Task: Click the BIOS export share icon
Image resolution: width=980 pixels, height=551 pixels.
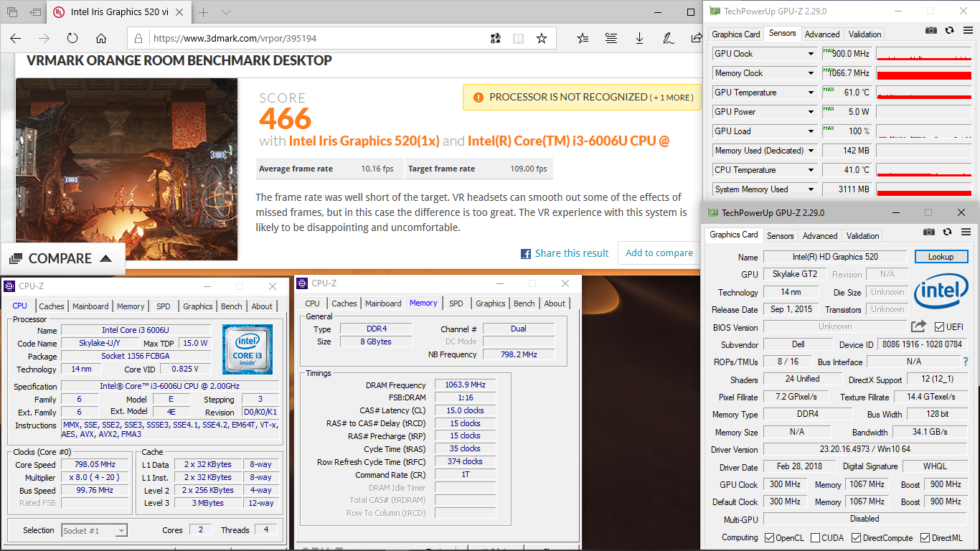Action: tap(918, 326)
